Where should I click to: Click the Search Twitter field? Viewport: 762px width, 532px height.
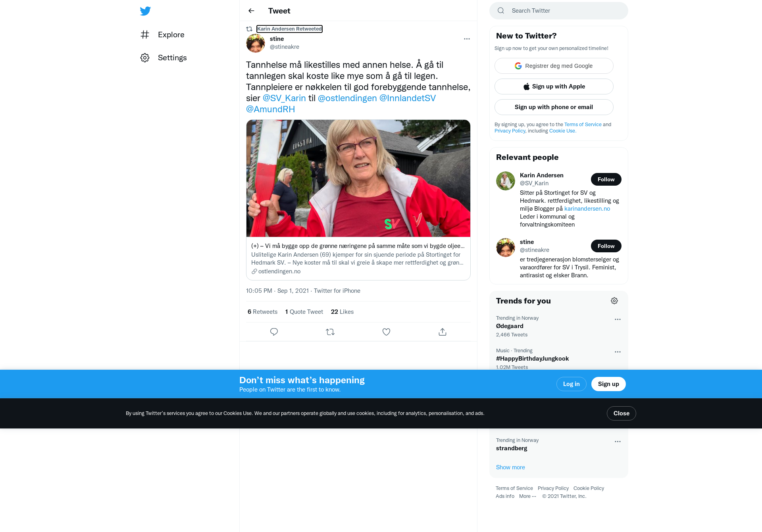pyautogui.click(x=559, y=11)
